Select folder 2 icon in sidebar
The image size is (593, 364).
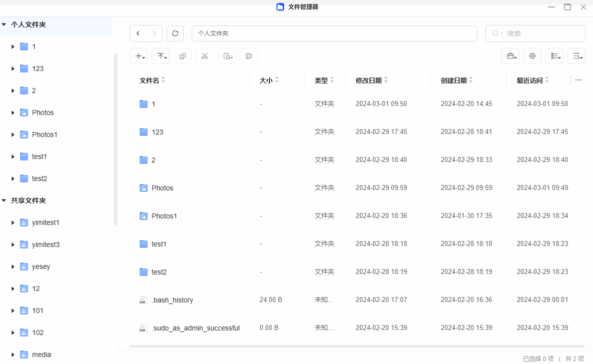pyautogui.click(x=24, y=90)
